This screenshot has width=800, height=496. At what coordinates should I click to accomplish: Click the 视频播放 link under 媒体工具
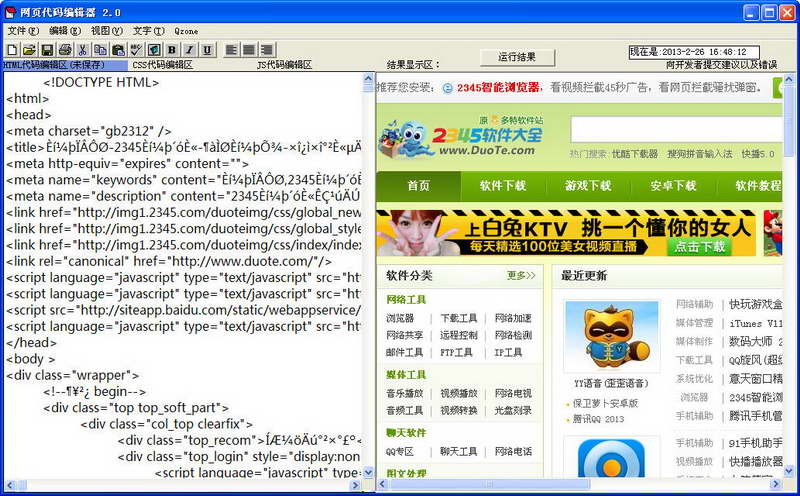tap(459, 393)
